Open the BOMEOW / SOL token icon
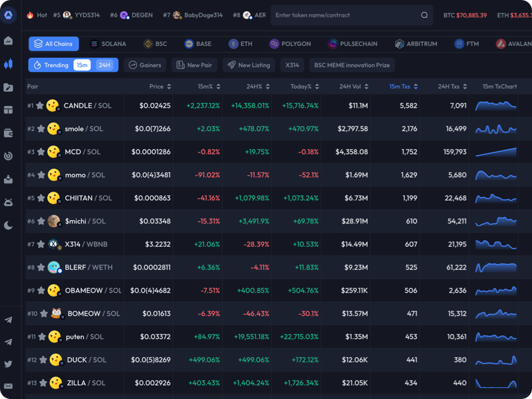532x399 pixels. point(57,313)
